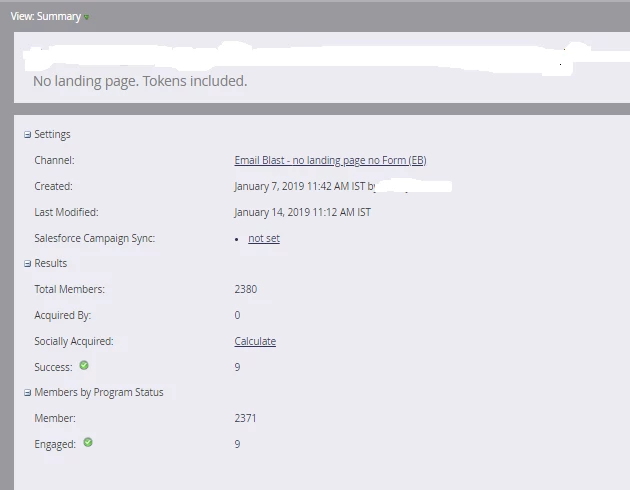Click the Member: label
The image size is (630, 490).
click(x=55, y=418)
